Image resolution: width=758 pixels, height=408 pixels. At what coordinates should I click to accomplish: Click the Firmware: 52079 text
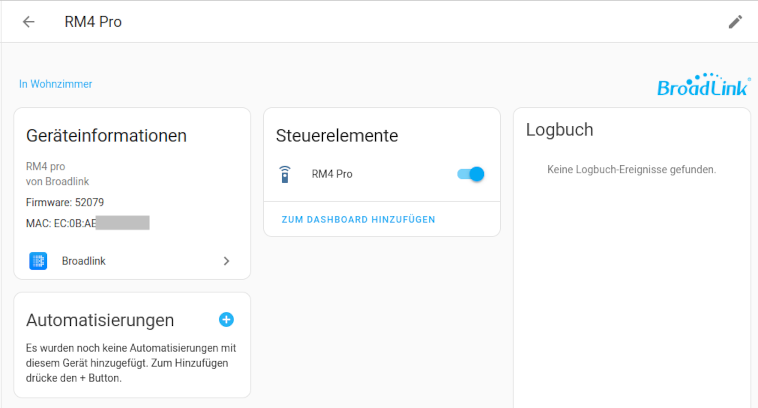[65, 202]
